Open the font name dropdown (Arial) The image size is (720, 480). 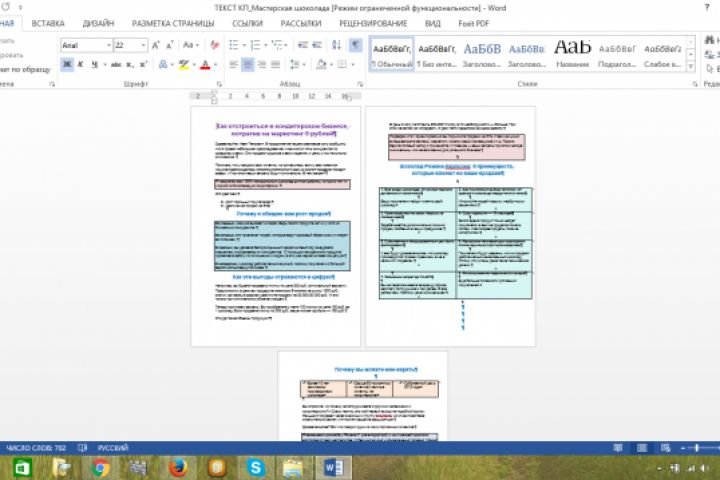(x=109, y=45)
